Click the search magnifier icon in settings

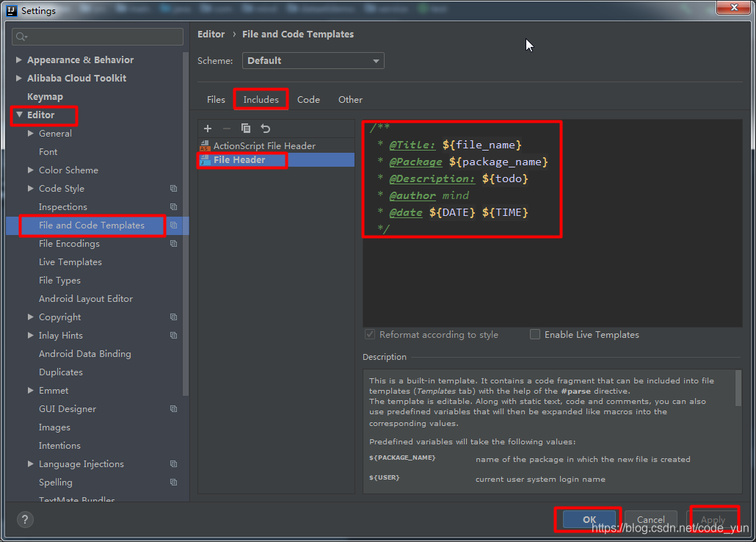pyautogui.click(x=21, y=37)
